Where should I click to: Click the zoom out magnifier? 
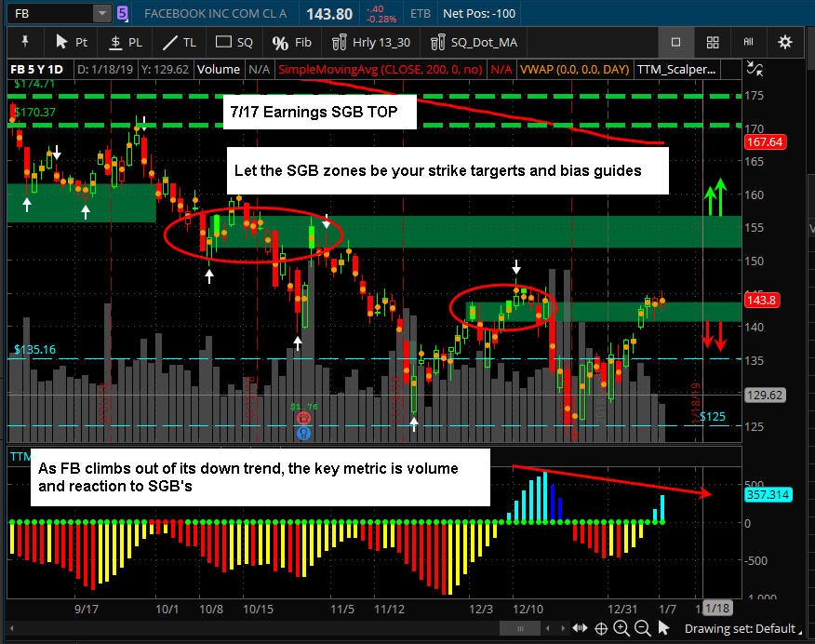(x=643, y=628)
